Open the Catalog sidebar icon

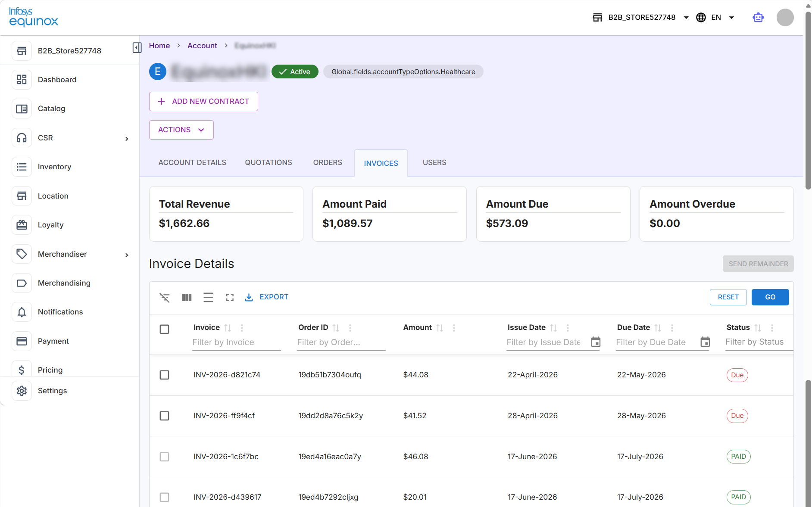[22, 109]
